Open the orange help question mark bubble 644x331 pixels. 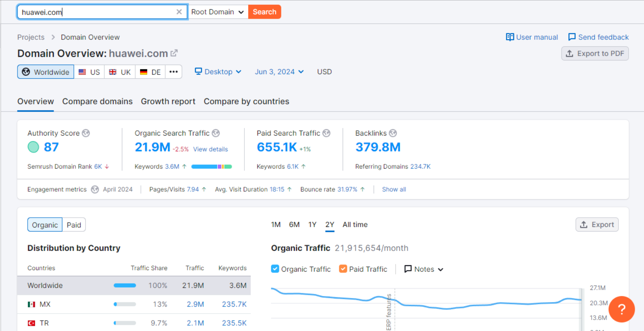tap(621, 309)
